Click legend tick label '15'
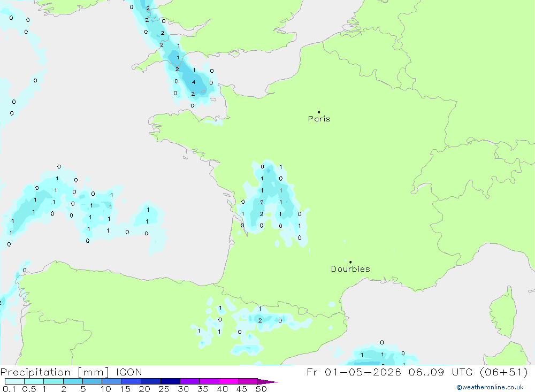Image resolution: width=535 pixels, height=392 pixels. [x=125, y=389]
